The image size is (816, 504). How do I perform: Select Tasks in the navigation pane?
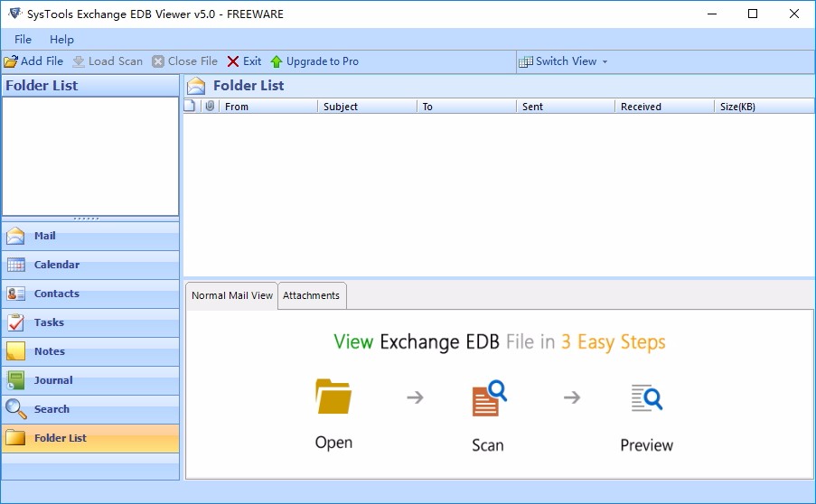(90, 322)
